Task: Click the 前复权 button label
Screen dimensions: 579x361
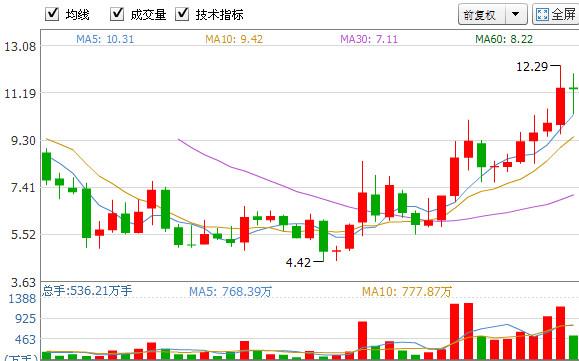Action: 479,15
